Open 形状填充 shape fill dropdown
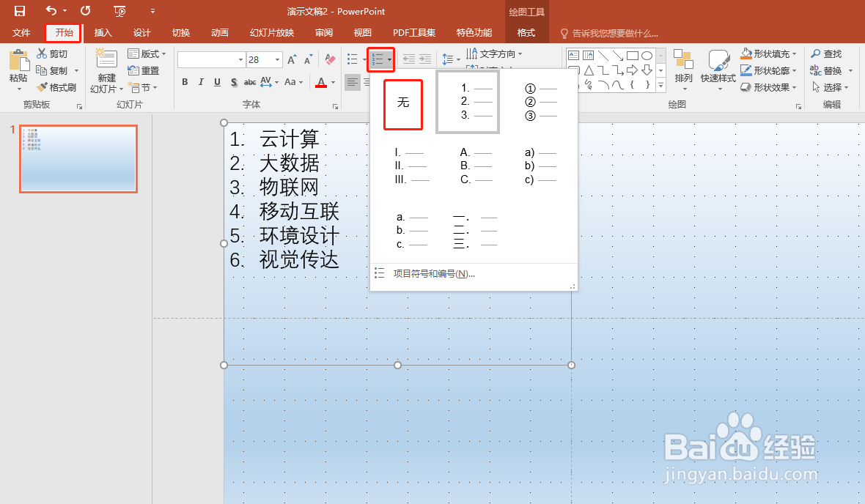Viewport: 865px width, 504px height. 769,53
